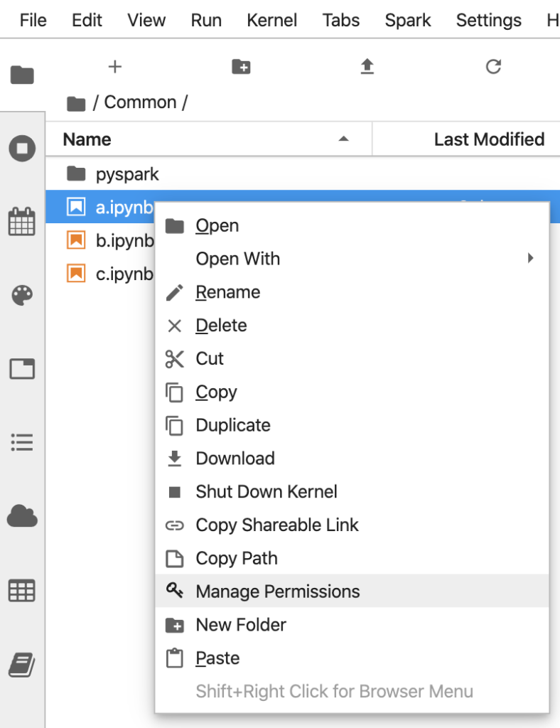Select the cloud storage icon in sidebar
Screen dimensions: 560x728
[x=21, y=516]
